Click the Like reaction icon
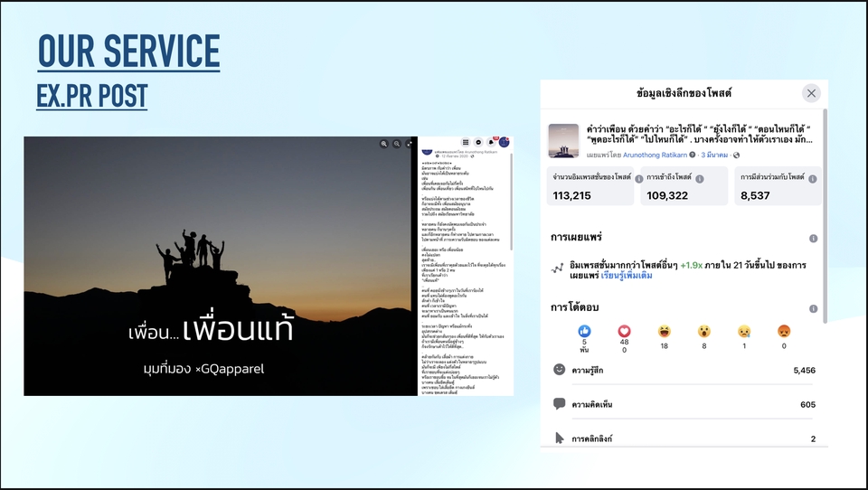 tap(584, 331)
